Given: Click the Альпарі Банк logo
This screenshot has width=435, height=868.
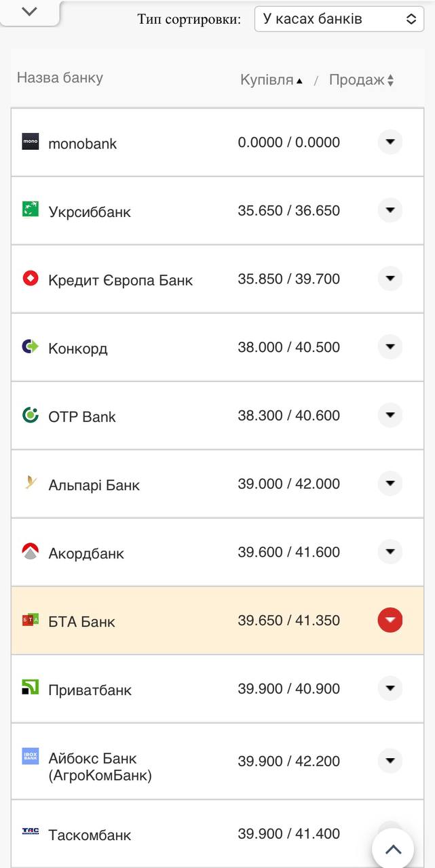Looking at the screenshot, I should coord(29,484).
